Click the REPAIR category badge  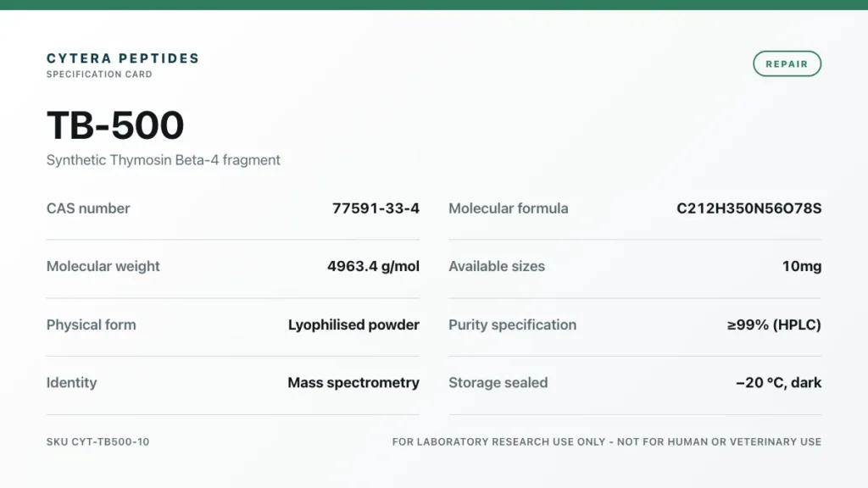(787, 64)
